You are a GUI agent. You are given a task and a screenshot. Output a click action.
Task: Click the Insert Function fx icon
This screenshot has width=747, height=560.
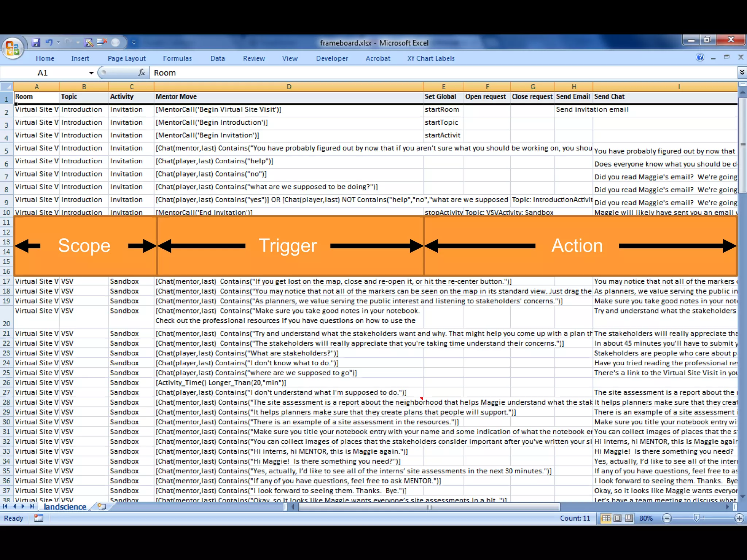[x=142, y=73]
